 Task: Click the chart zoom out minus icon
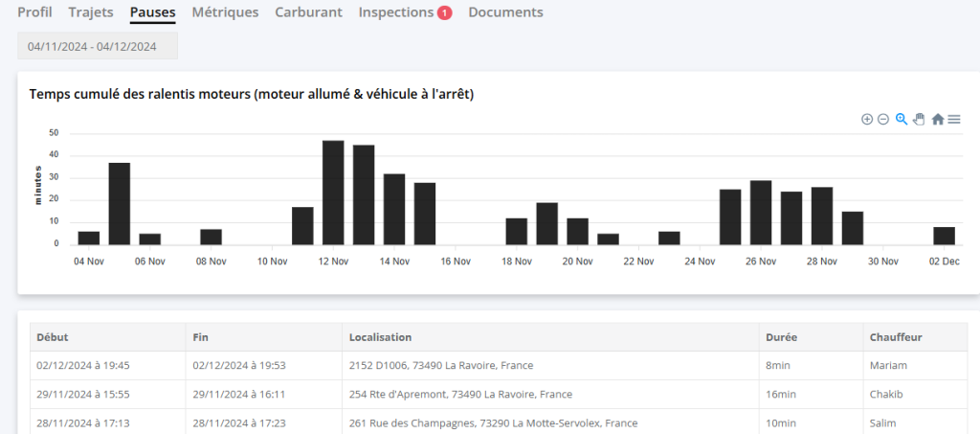coord(883,120)
